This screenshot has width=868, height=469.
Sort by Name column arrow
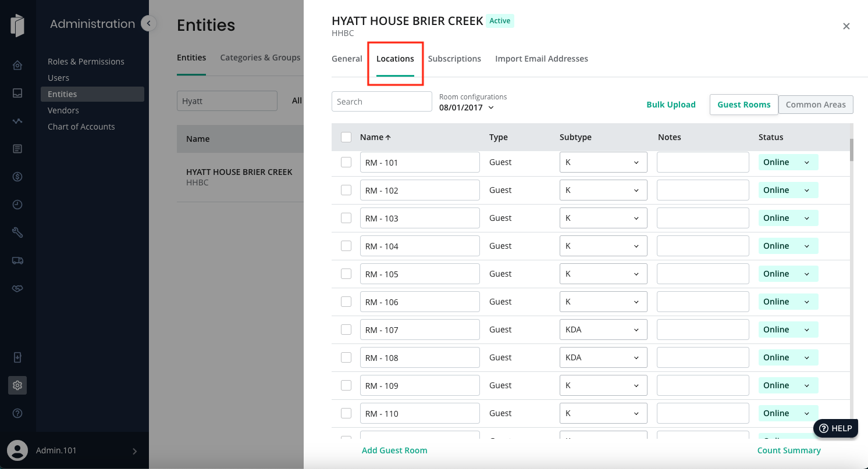[x=388, y=137]
